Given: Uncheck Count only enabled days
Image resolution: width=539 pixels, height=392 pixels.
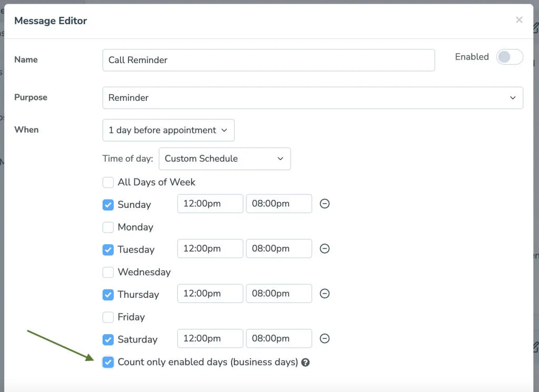Looking at the screenshot, I should [108, 362].
